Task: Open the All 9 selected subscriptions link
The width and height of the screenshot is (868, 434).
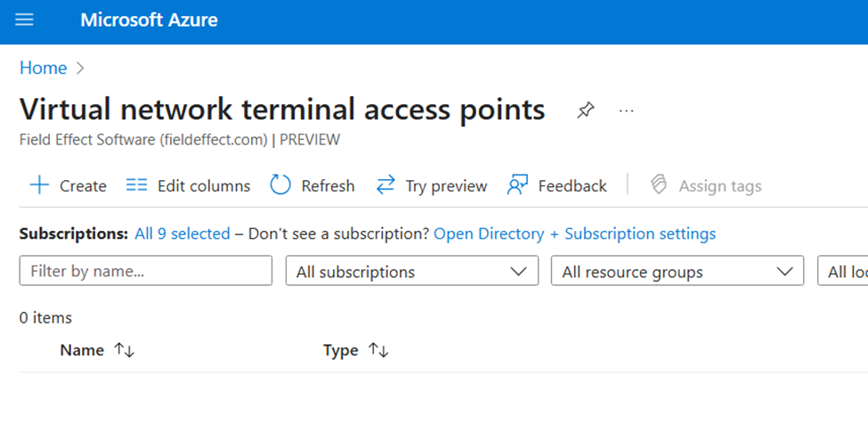Action: (183, 233)
